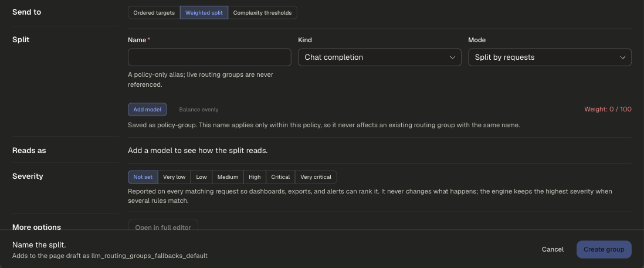
Task: Focus the split Name input field
Action: pos(209,57)
